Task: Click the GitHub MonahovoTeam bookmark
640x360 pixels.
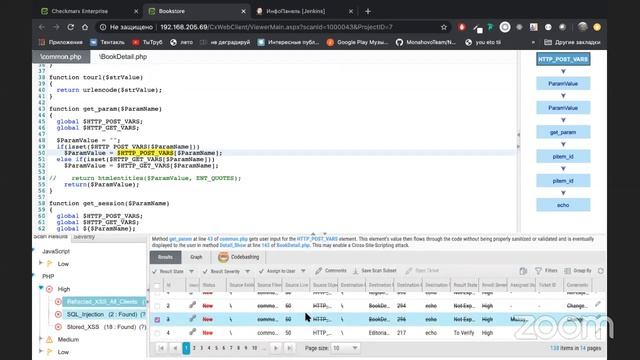Action: 425,42
